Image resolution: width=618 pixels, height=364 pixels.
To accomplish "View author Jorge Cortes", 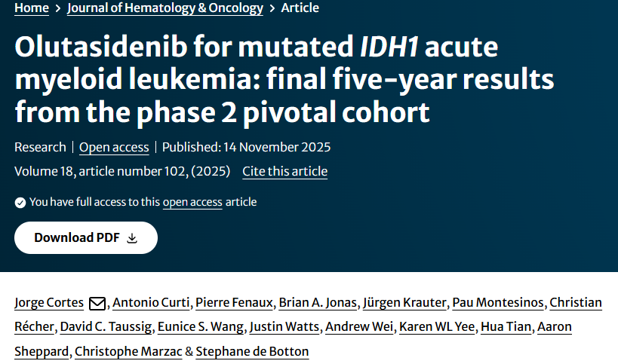I will [49, 303].
